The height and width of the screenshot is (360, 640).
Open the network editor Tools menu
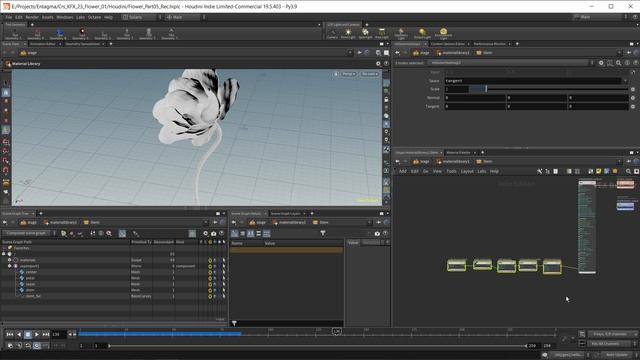click(451, 171)
